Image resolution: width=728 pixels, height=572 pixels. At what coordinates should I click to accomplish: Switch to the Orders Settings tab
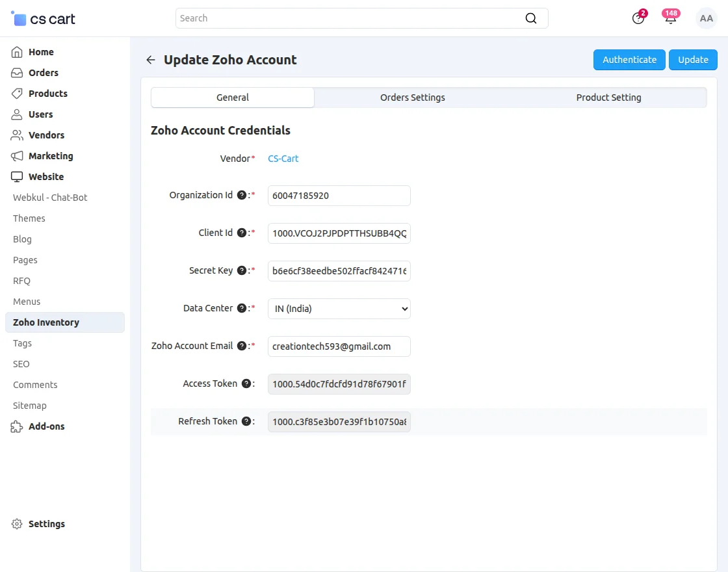tap(412, 97)
